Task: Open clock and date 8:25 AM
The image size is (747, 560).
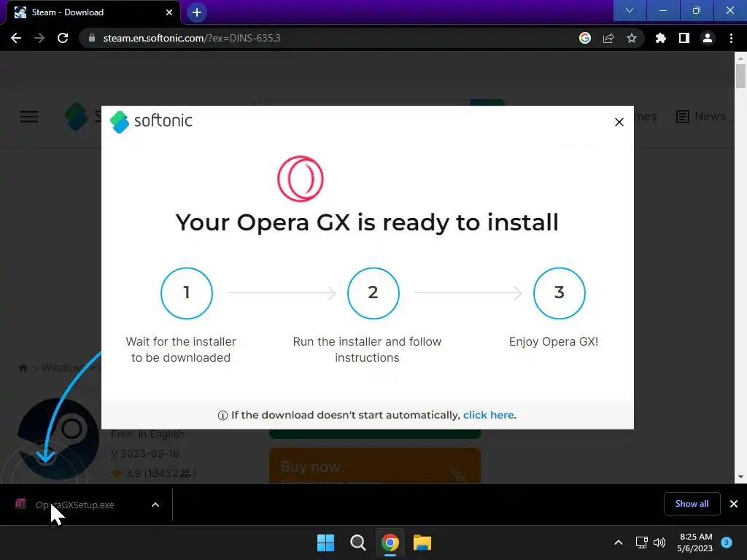Action: (695, 542)
